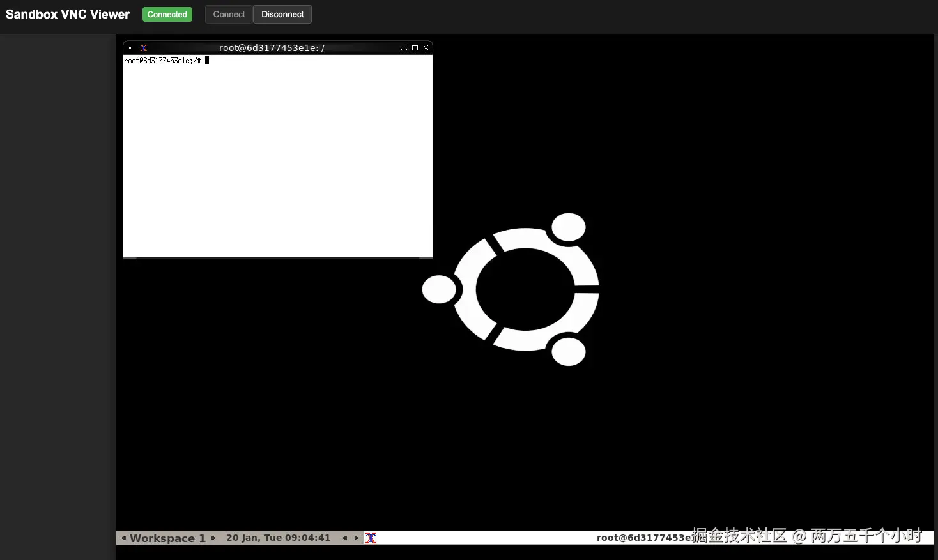Select the xterm icon in the terminal title bar
The height and width of the screenshot is (560, 938).
pos(144,47)
